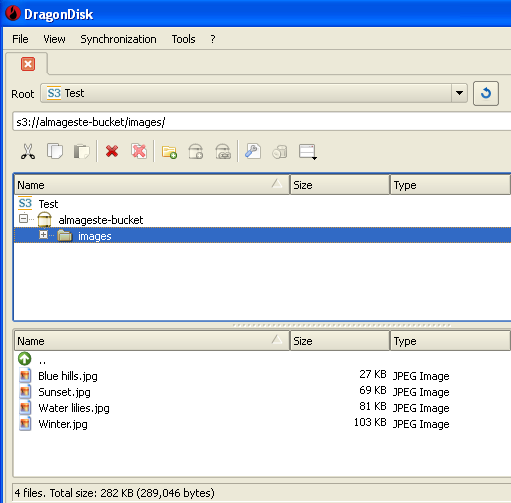
Task: Click the Paste icon in toolbar
Action: coord(82,152)
